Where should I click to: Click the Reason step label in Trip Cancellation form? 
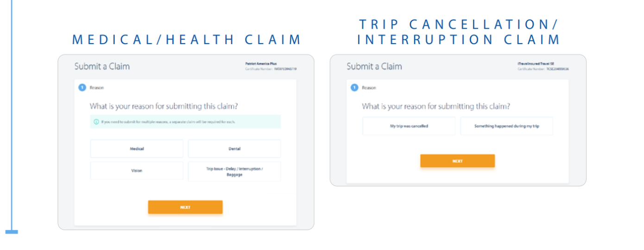click(369, 87)
